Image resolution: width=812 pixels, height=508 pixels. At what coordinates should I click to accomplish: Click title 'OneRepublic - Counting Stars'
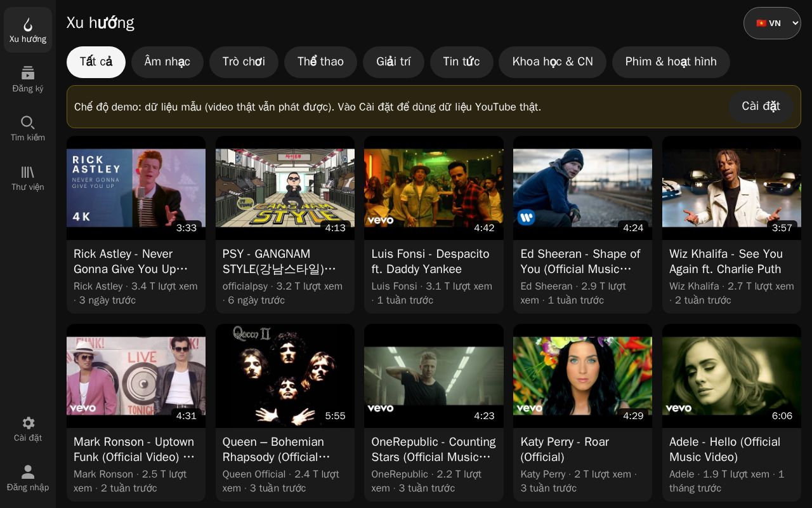[434, 450]
